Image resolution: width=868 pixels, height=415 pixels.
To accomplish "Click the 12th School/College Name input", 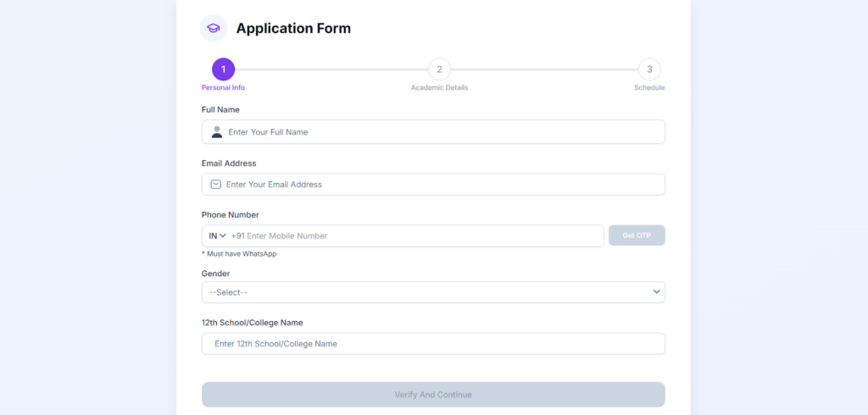I will 433,344.
